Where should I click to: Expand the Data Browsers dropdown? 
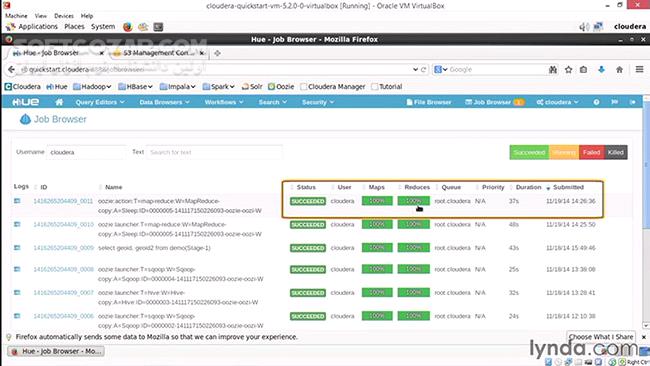click(x=164, y=102)
